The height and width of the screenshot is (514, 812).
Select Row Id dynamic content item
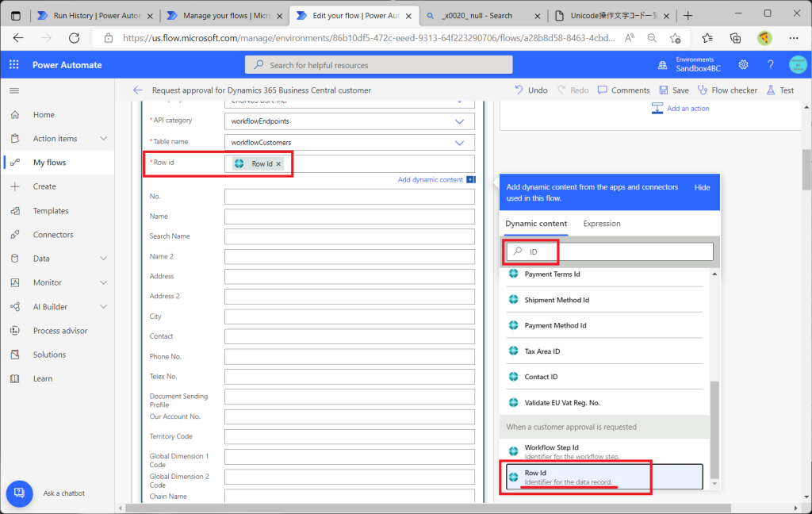604,477
